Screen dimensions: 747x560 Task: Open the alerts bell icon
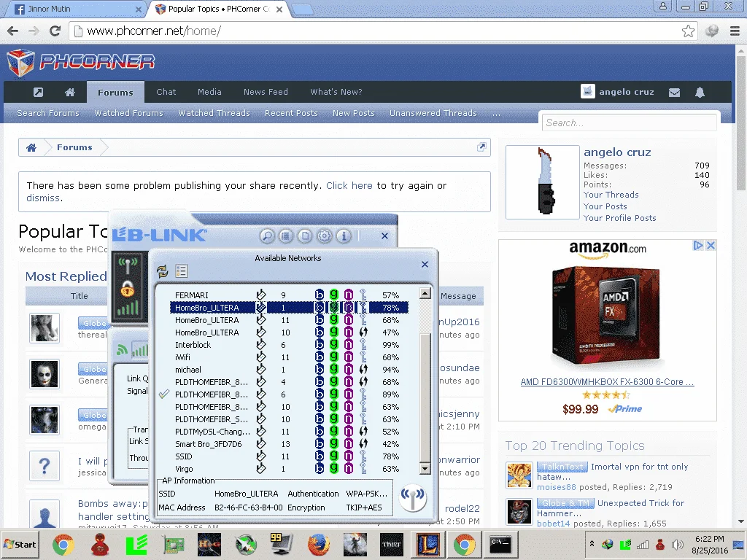(700, 93)
